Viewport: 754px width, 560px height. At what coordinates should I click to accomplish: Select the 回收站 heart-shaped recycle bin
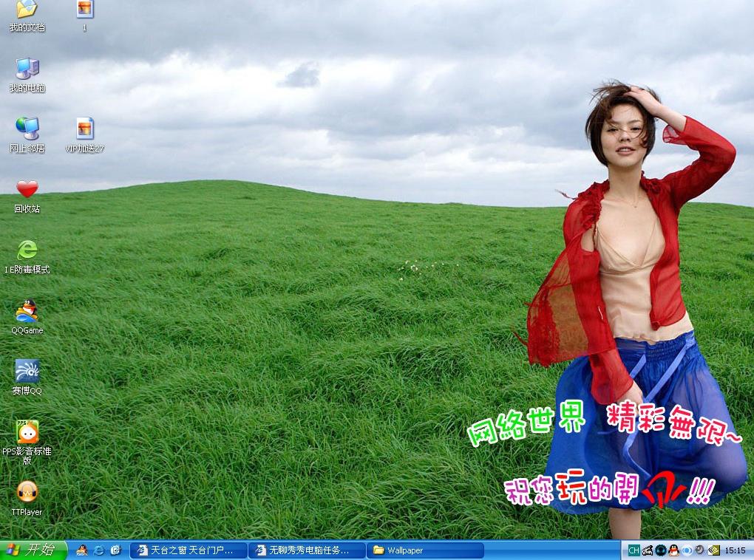pos(27,196)
